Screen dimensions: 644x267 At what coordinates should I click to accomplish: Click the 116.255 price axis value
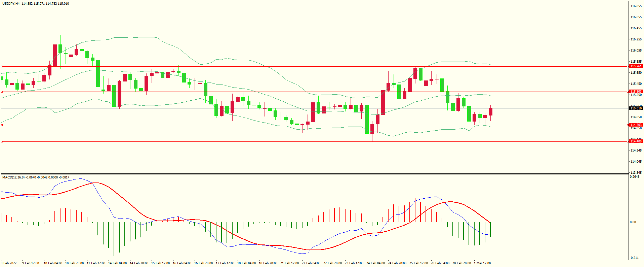coord(636,39)
